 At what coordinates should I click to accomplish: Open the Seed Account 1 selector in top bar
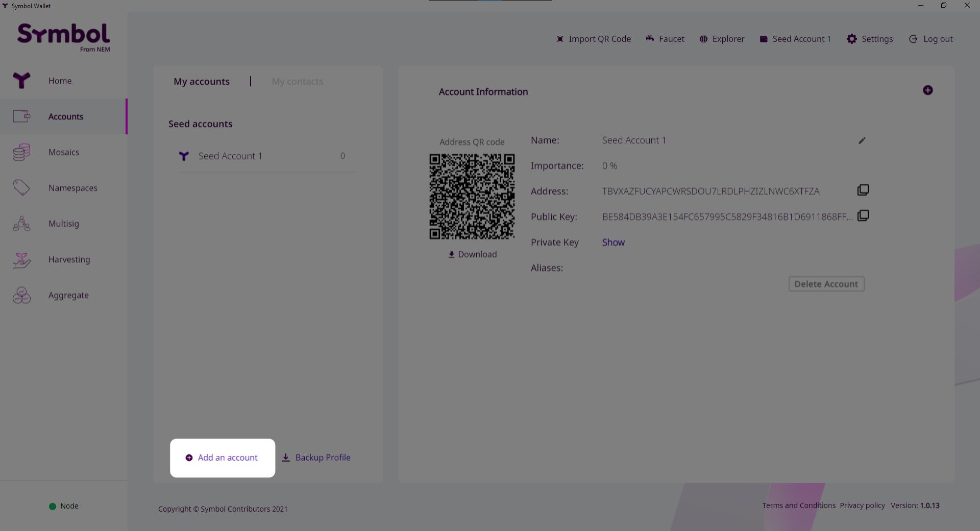click(795, 39)
